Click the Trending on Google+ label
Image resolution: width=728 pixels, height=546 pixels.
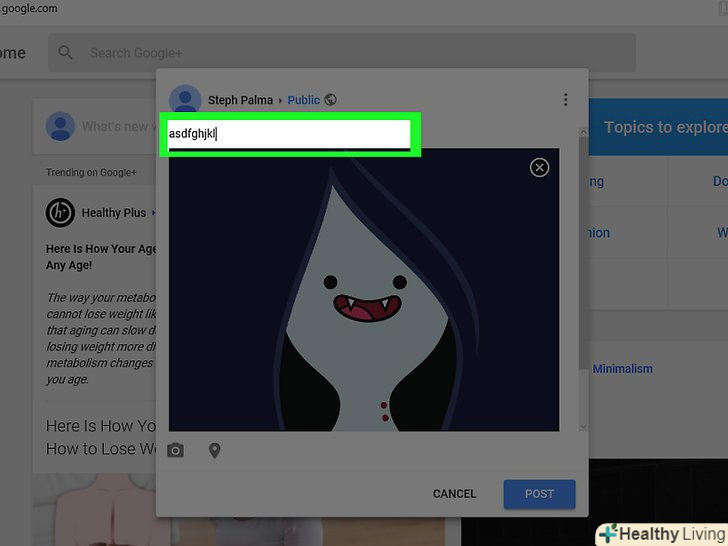[x=91, y=172]
